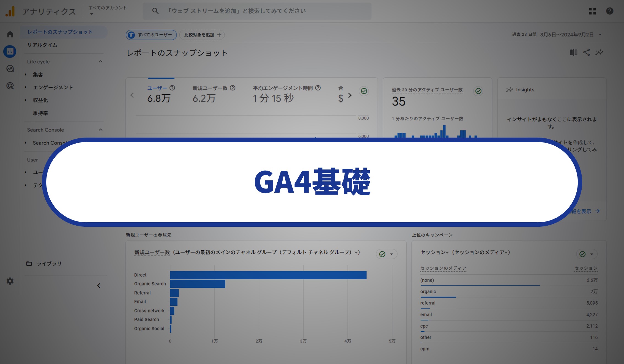The width and height of the screenshot is (624, 364).
Task: Open the Advertising cursor icon
Action: [x=10, y=86]
